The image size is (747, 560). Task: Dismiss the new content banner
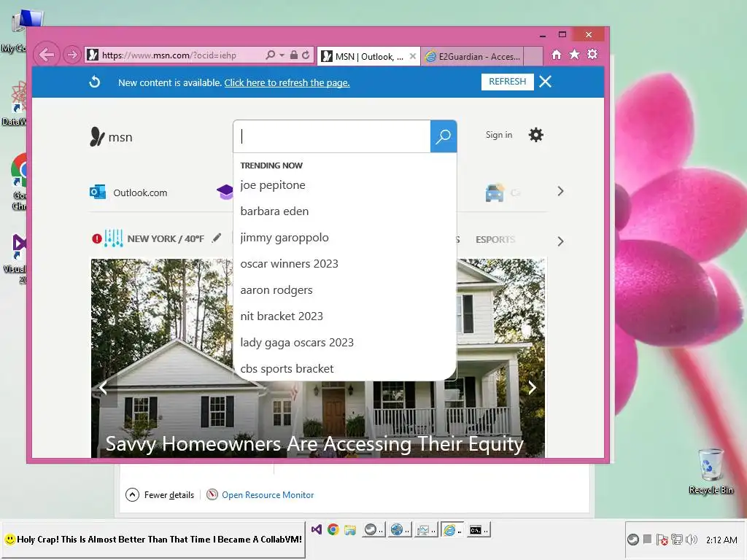click(x=546, y=82)
